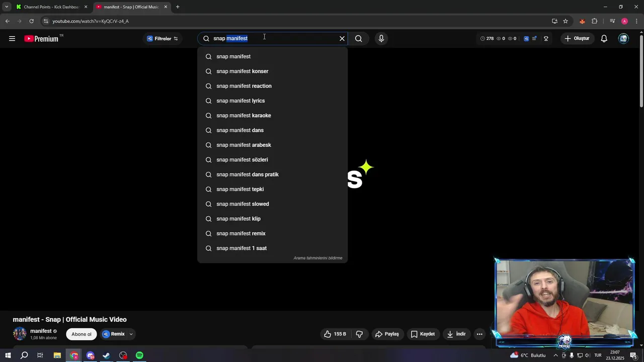Open the Filtreler filter button
The height and width of the screenshot is (362, 644).
point(163,39)
